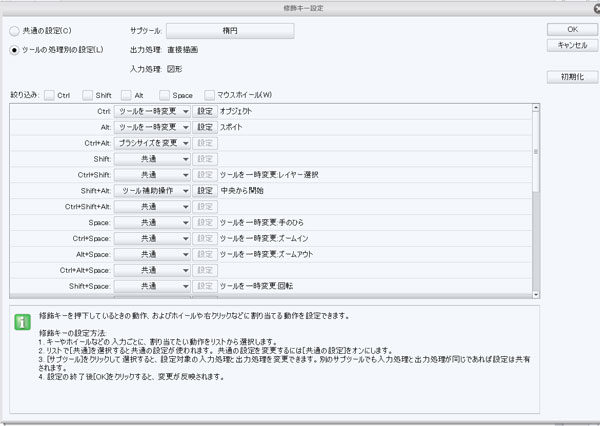Open the Ctrl+Shift+Alt row 共通 dropdown
Viewport: 600px width, 426px height.
pyautogui.click(x=152, y=207)
